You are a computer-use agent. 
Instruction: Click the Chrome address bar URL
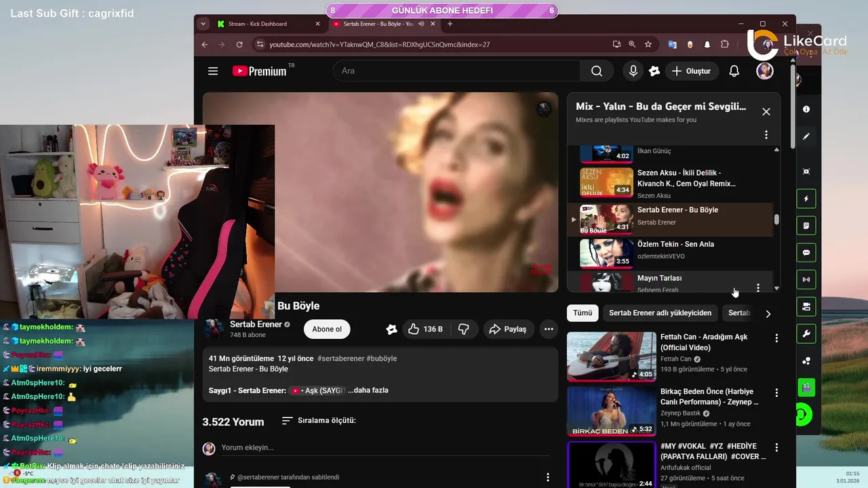coord(380,44)
